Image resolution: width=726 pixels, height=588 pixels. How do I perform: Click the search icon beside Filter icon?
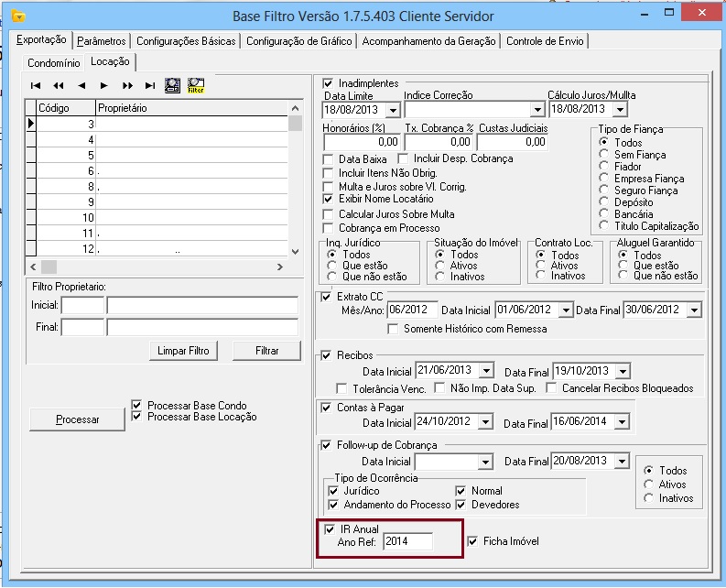[x=172, y=85]
